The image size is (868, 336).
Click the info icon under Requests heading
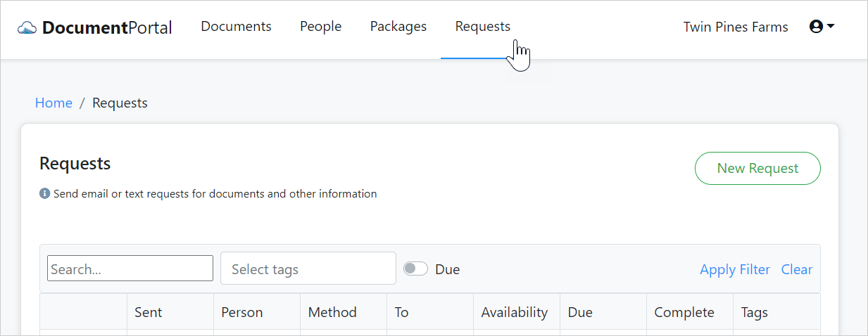[x=44, y=193]
